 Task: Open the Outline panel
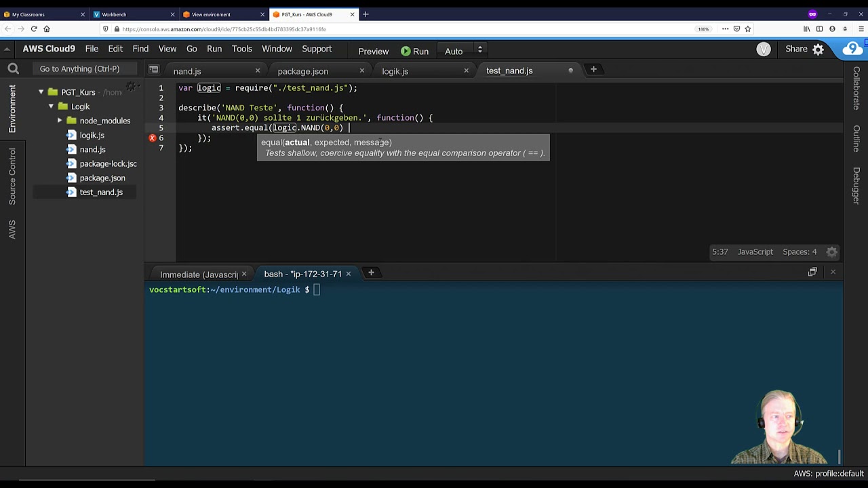tap(856, 140)
